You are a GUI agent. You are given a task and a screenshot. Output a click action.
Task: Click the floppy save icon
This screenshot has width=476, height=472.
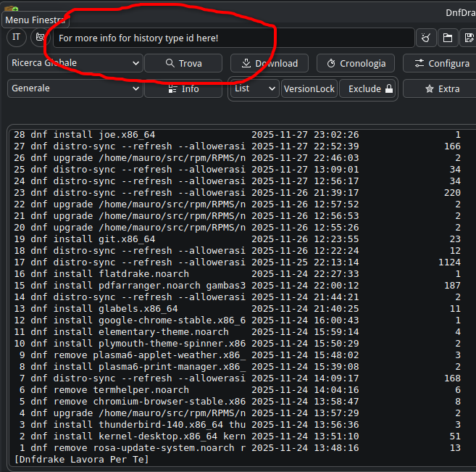[x=469, y=38]
